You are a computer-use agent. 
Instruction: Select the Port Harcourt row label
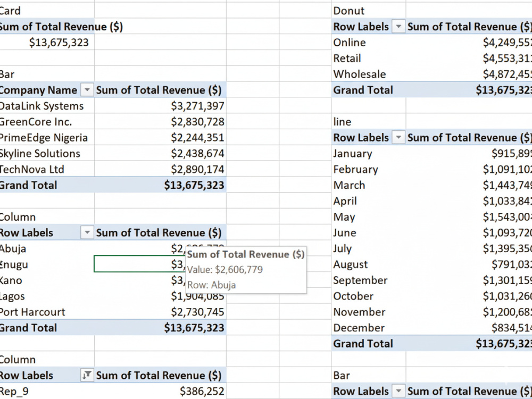(47, 312)
